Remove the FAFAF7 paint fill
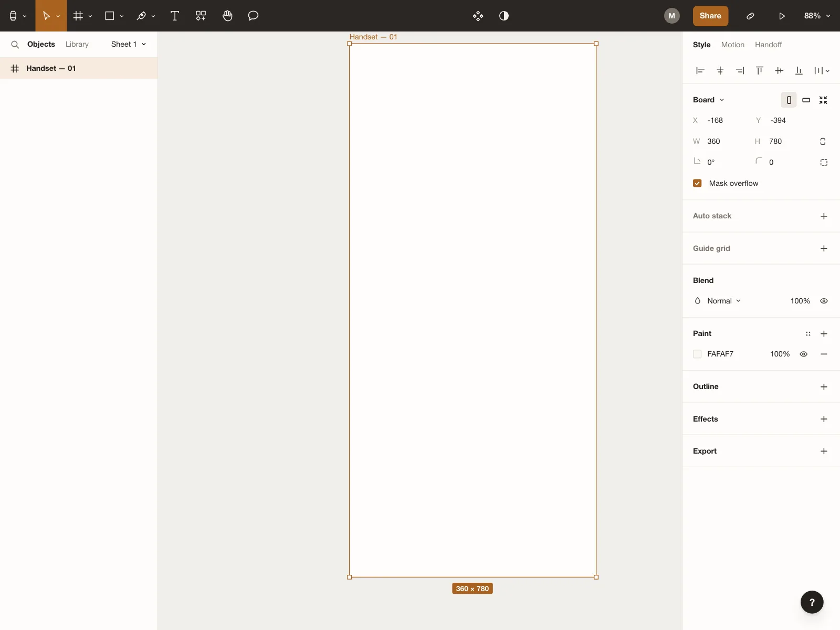This screenshot has width=840, height=630. [x=824, y=354]
